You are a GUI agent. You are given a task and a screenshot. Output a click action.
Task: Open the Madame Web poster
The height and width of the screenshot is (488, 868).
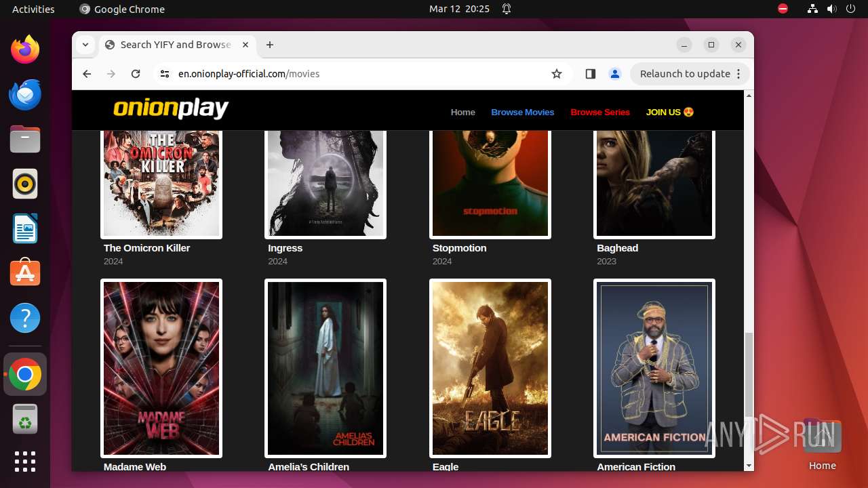[161, 368]
